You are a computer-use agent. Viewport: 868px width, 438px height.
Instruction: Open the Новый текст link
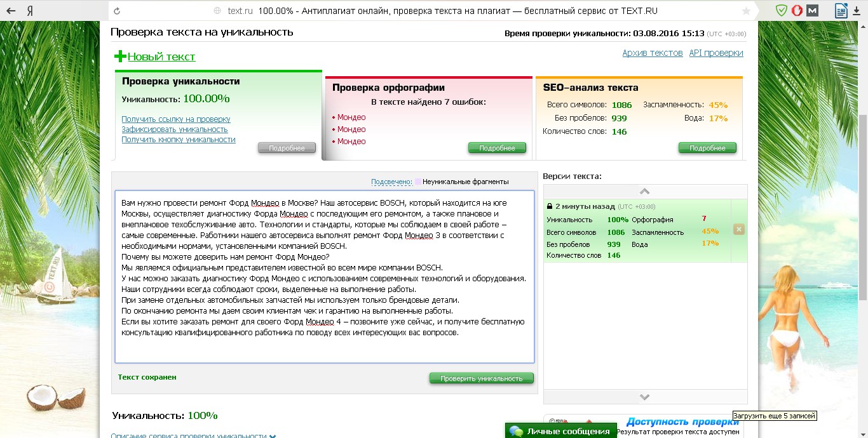[x=161, y=56]
